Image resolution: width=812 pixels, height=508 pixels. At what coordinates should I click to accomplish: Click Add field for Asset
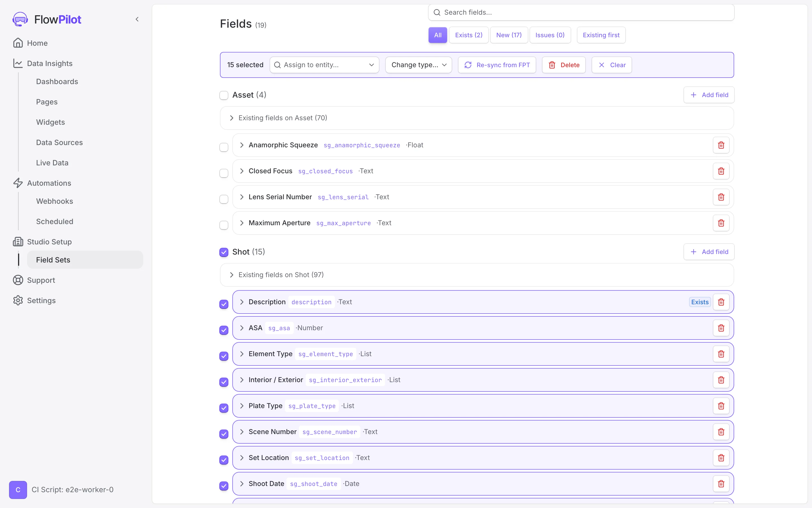click(709, 95)
